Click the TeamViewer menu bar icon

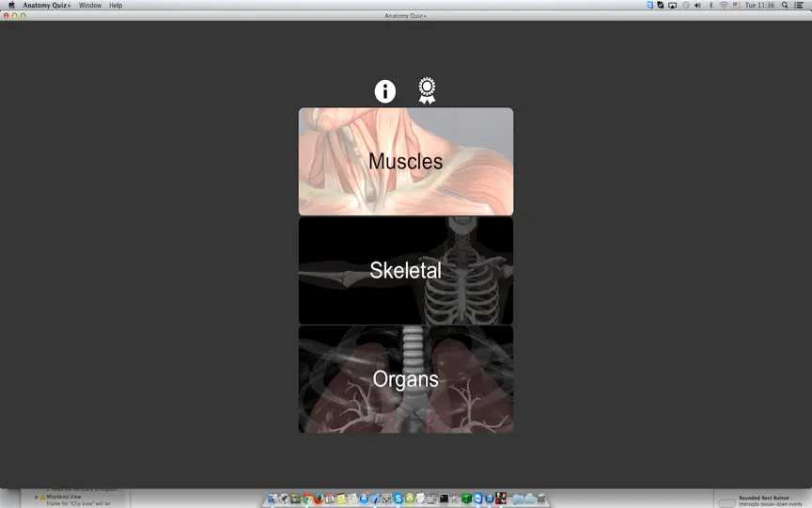coord(650,6)
